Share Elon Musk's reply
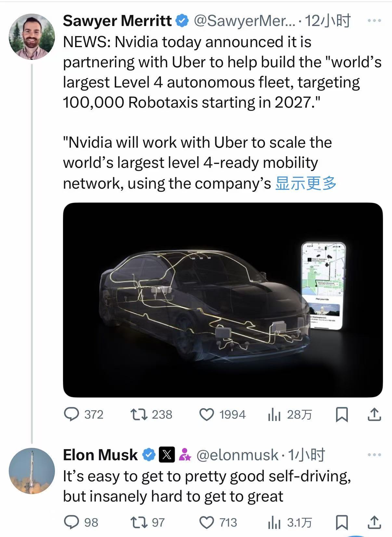 click(374, 522)
